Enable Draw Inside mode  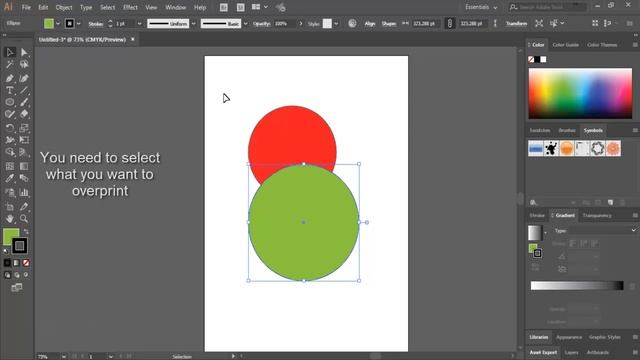(26, 275)
